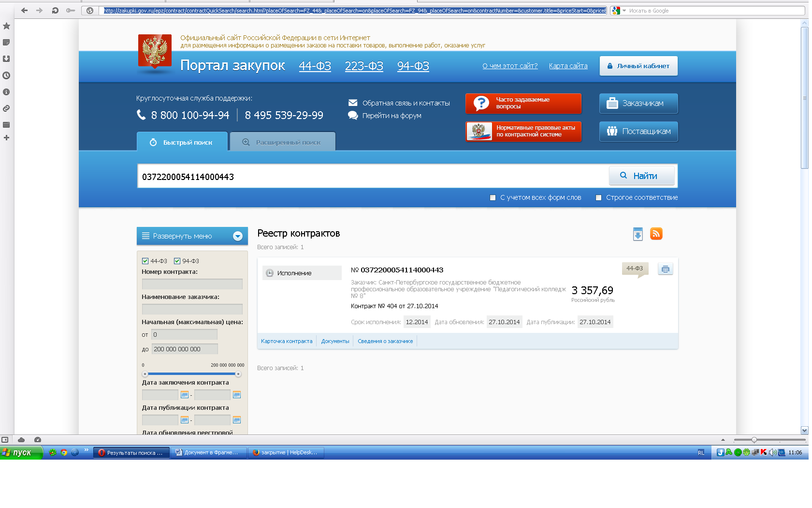
Task: Enable 'Строгое соответствие' checkbox
Action: (x=598, y=197)
